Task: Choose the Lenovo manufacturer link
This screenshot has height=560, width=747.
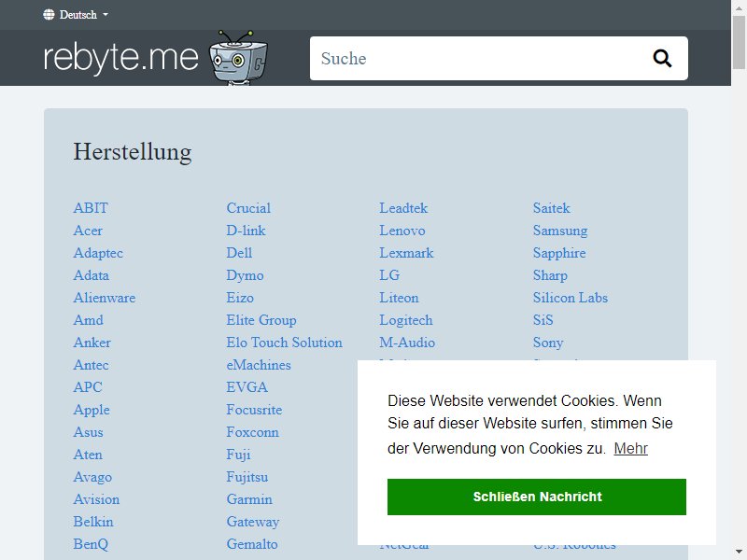Action: coord(402,231)
